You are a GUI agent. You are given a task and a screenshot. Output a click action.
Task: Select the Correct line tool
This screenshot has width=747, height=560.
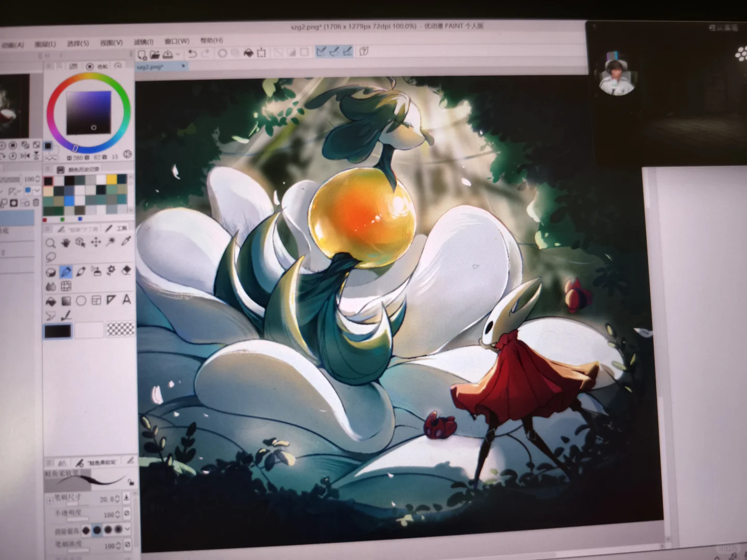(x=66, y=315)
